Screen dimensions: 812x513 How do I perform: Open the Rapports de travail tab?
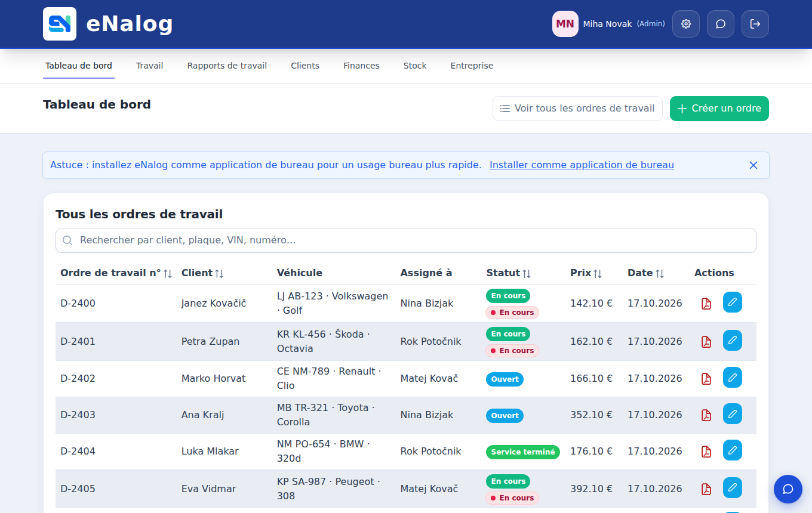(x=227, y=66)
